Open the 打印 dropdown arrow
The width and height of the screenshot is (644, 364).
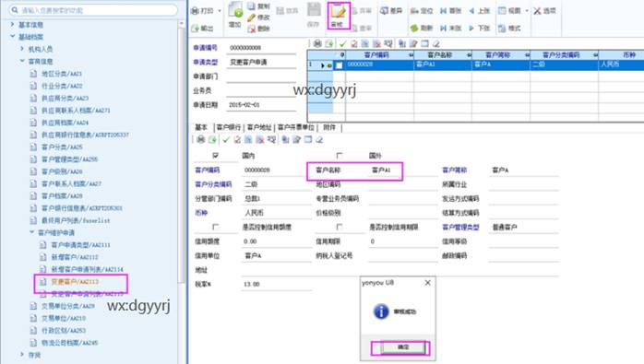220,11
